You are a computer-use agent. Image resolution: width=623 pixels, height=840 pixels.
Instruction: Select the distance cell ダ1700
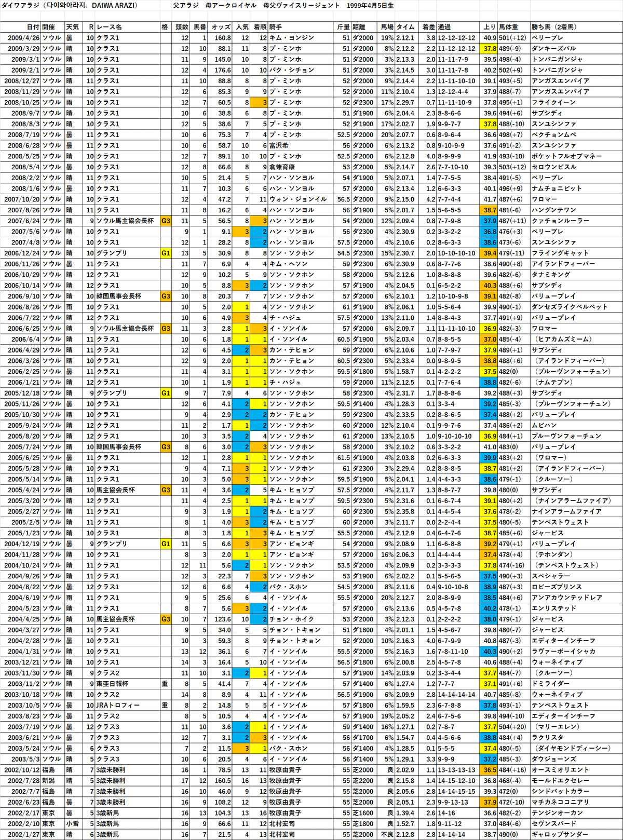363,738
